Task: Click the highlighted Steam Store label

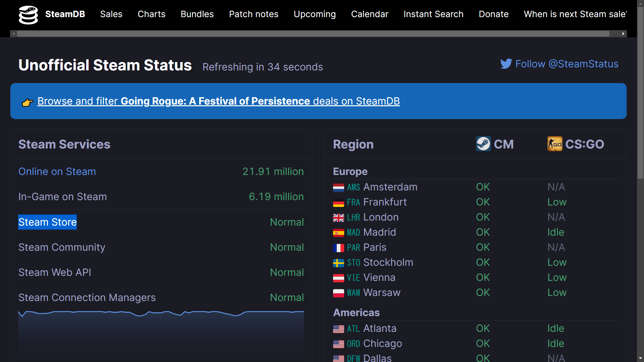Action: tap(47, 222)
